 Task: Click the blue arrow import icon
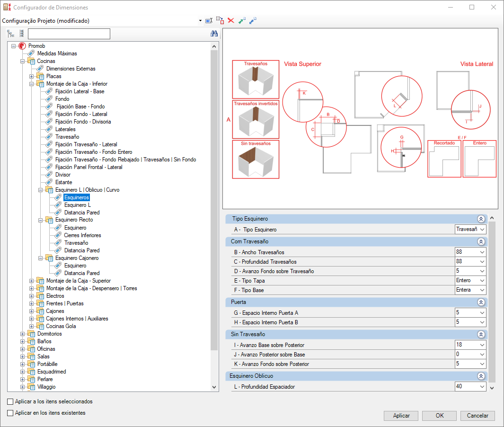[253, 20]
